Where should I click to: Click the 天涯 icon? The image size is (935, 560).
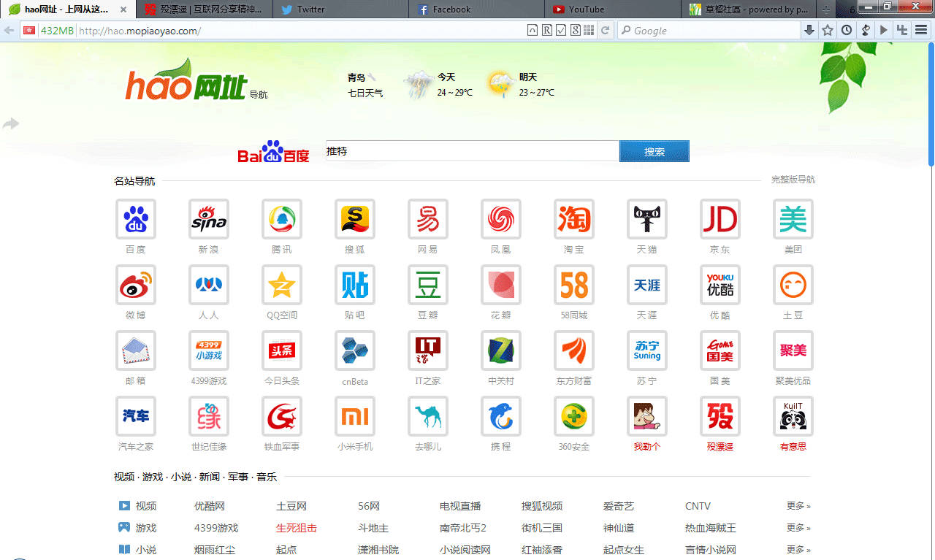click(647, 285)
